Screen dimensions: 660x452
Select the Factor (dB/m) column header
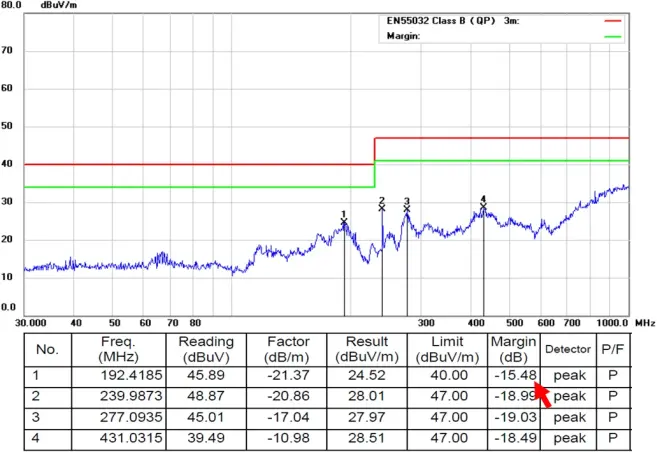[288, 349]
